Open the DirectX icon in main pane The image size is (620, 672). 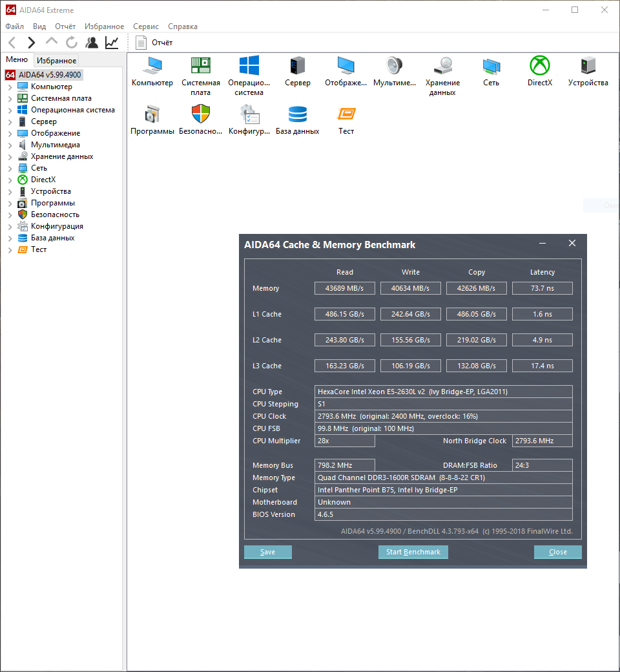click(x=539, y=71)
